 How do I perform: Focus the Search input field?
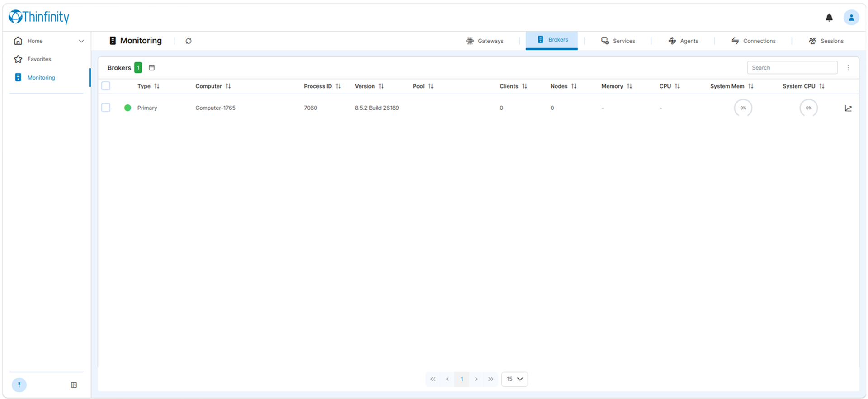(792, 68)
